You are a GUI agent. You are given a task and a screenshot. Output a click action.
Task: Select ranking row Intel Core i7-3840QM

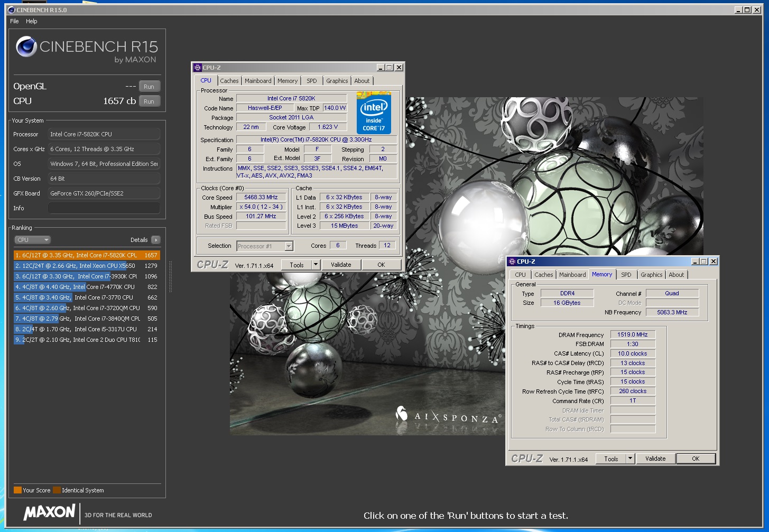(x=87, y=319)
